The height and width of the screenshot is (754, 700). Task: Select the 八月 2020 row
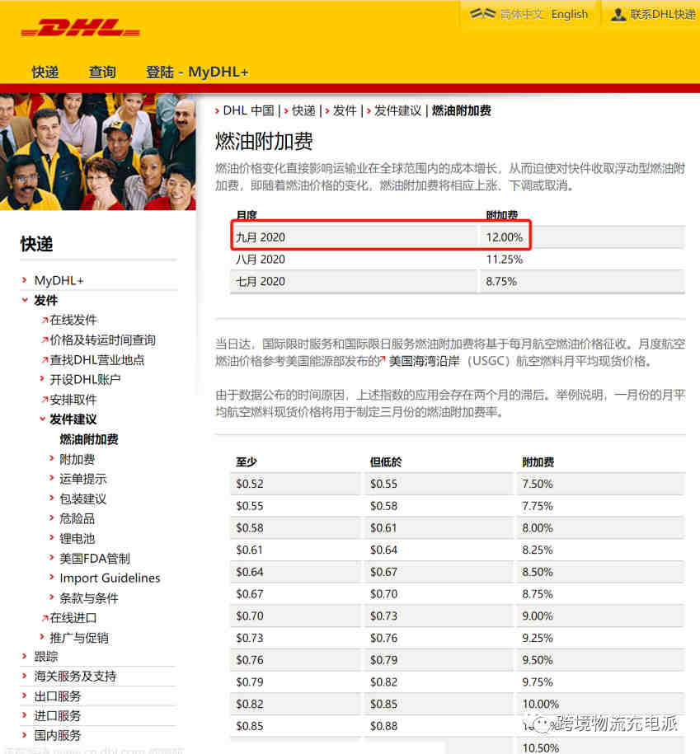[x=457, y=260]
